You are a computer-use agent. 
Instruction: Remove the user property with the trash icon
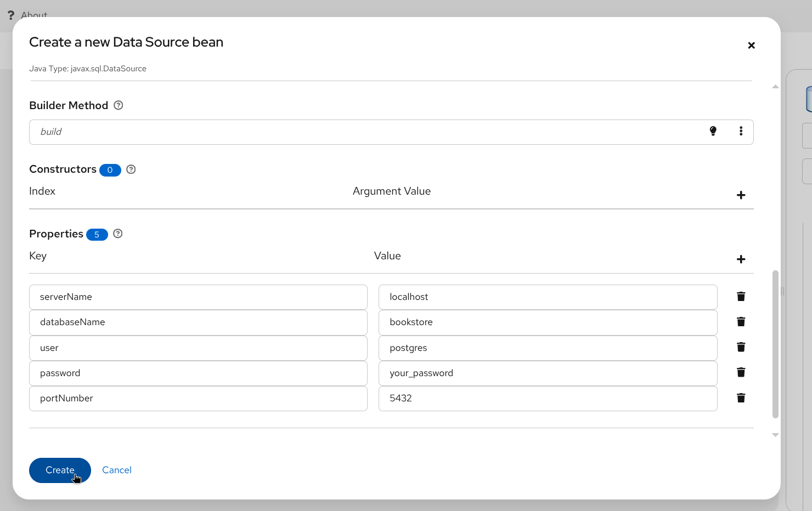pos(741,347)
